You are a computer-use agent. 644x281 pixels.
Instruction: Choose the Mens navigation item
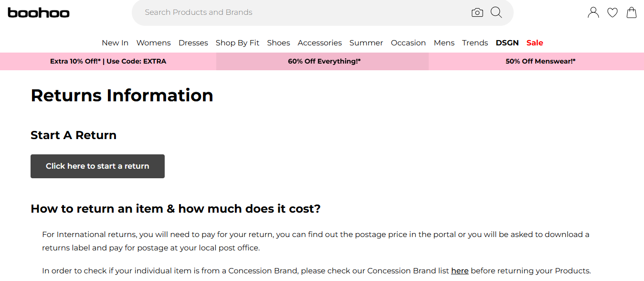[x=444, y=43]
